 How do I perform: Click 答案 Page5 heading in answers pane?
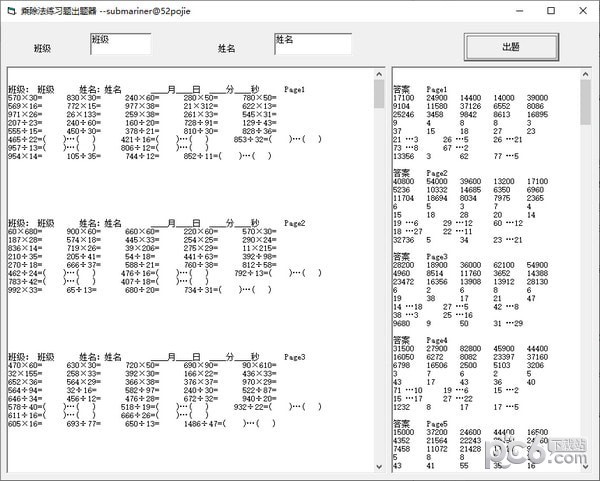[x=420, y=424]
